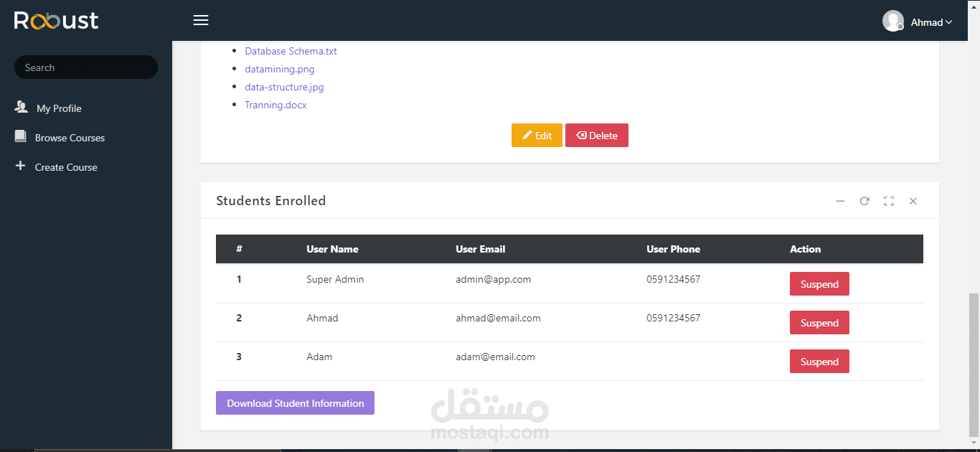Focus the sidebar Search field
This screenshot has height=452, width=980.
(x=86, y=67)
